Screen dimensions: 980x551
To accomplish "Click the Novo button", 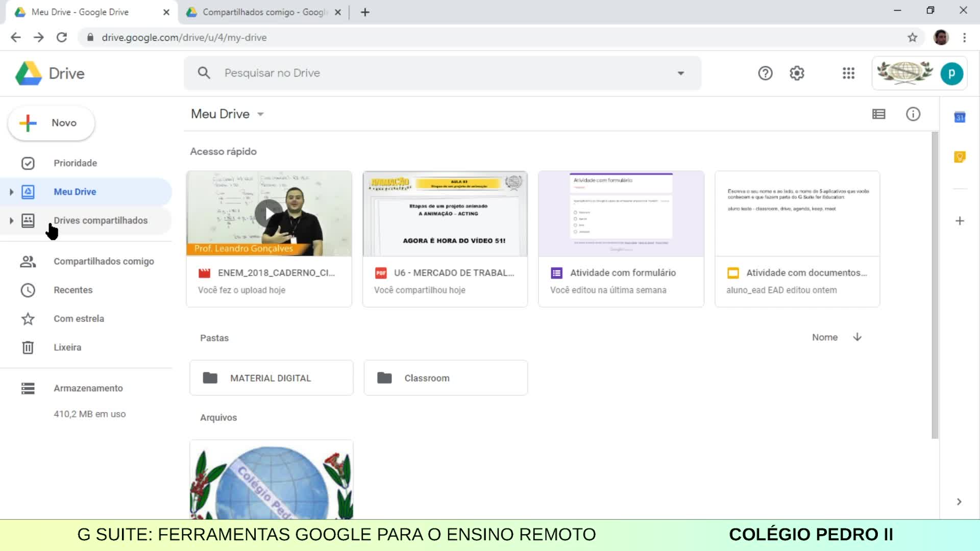I will pyautogui.click(x=51, y=123).
